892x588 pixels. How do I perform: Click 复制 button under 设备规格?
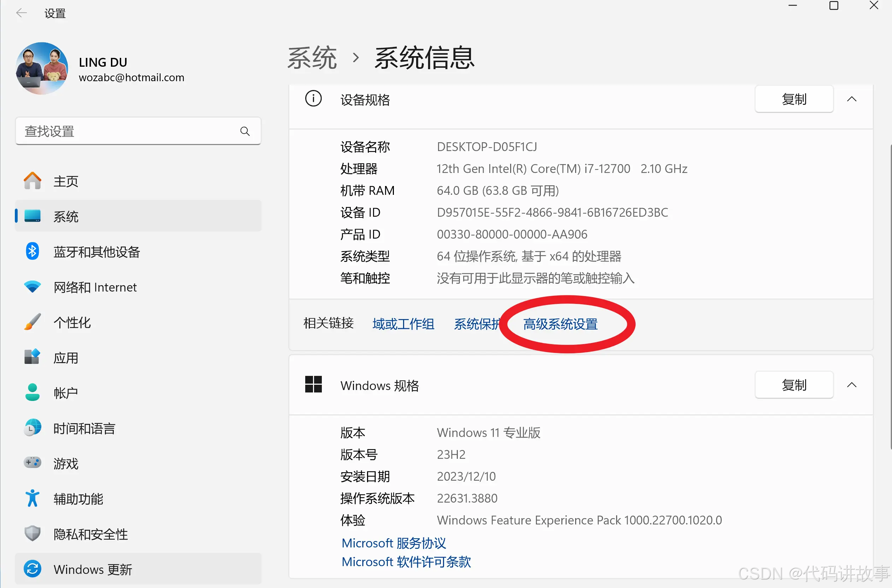point(793,100)
